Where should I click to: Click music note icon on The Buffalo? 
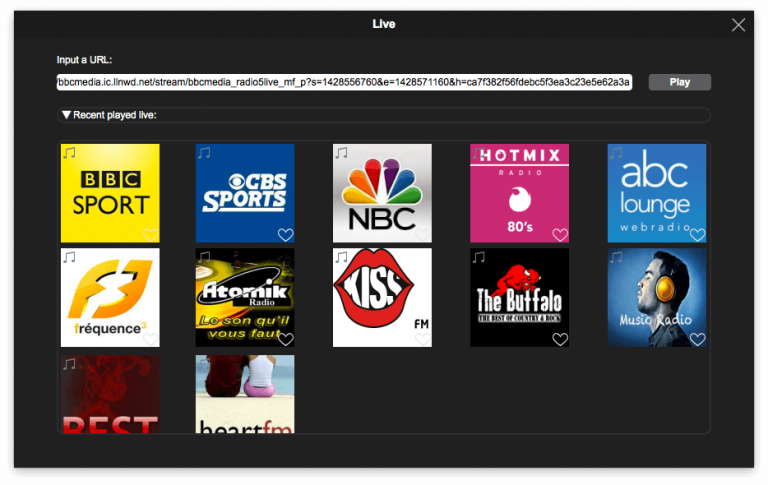[x=479, y=257]
